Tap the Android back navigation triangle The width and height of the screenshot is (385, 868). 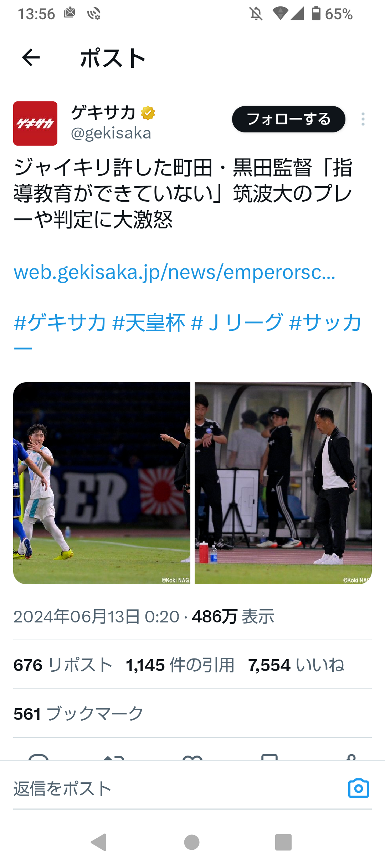coord(99,842)
